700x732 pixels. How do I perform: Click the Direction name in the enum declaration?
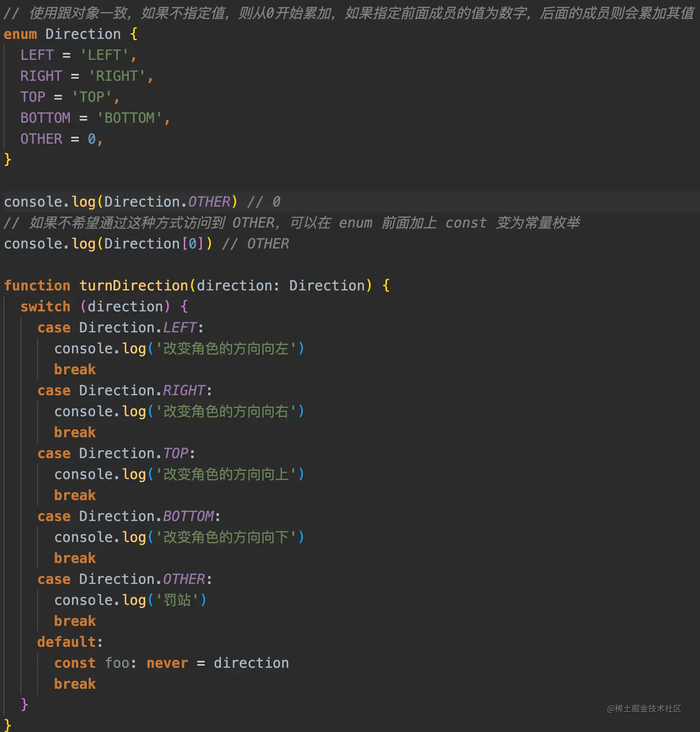click(x=83, y=34)
